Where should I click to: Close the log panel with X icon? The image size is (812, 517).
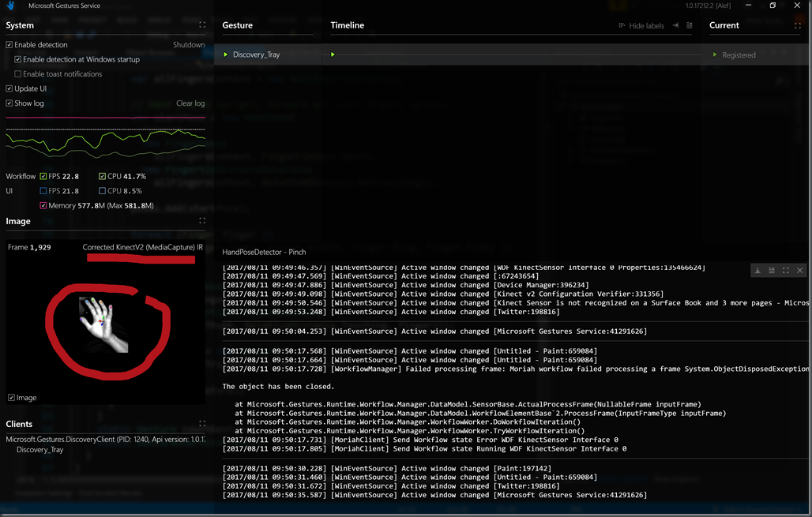point(799,270)
